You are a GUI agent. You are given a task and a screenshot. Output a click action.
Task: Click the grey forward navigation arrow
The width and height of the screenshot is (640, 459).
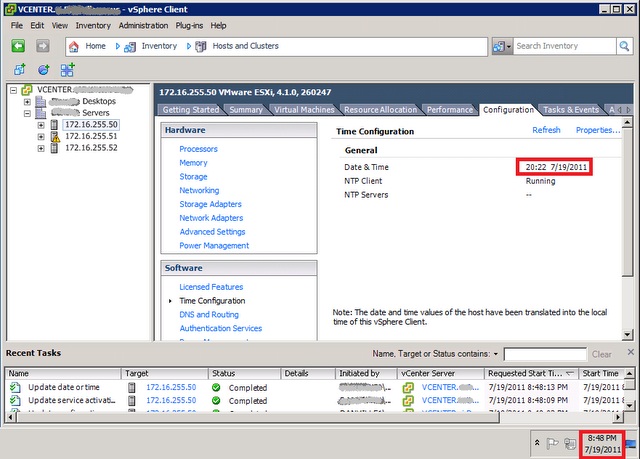[x=42, y=46]
